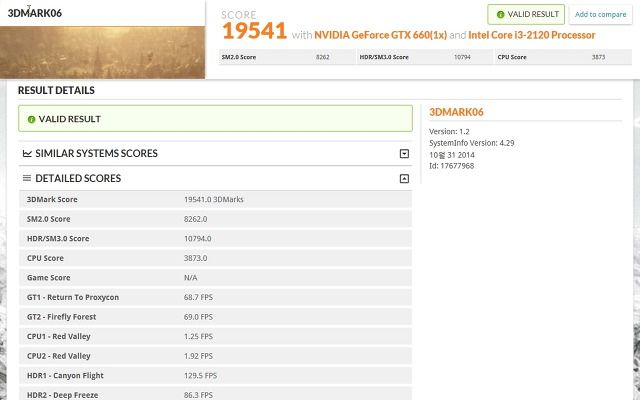Viewport: 640px width, 400px height.
Task: Click the Id: 17677968 text
Action: (451, 166)
